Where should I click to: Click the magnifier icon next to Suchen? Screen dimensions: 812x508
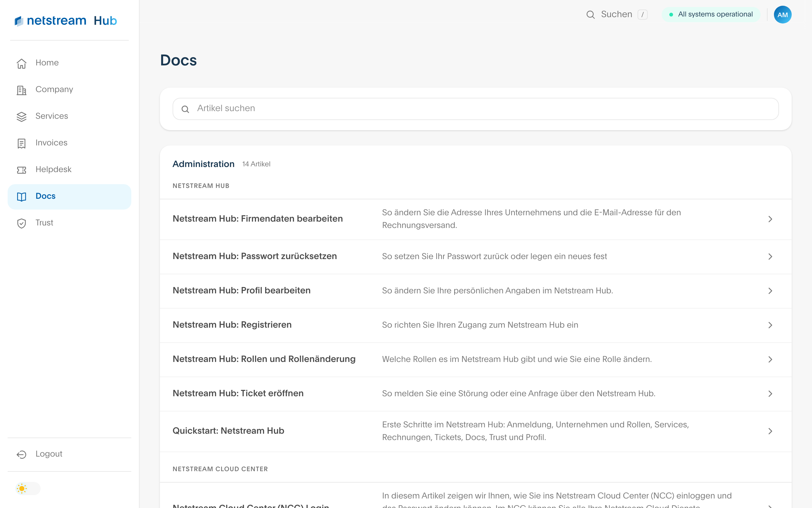click(591, 15)
